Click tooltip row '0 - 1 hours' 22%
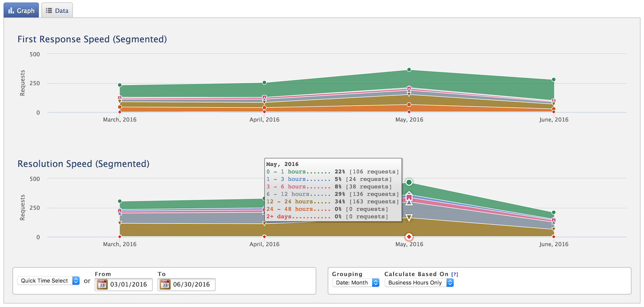Screen dimensions: 644x307 coord(332,172)
